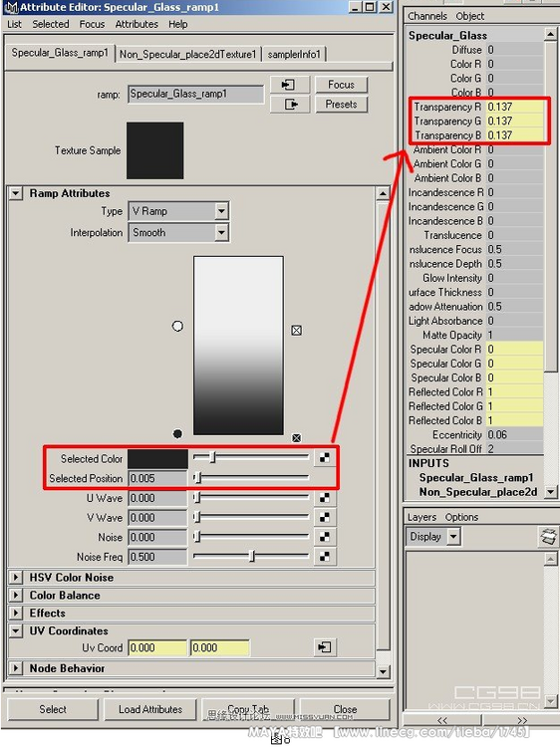Image resolution: width=560 pixels, height=747 pixels.
Task: Click the Texture Sample thumbnail
Action: [154, 150]
